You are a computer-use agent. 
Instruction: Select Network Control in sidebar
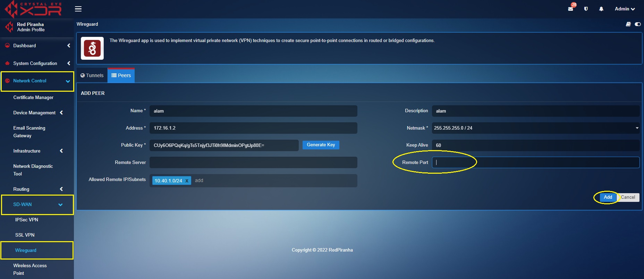[x=29, y=81]
